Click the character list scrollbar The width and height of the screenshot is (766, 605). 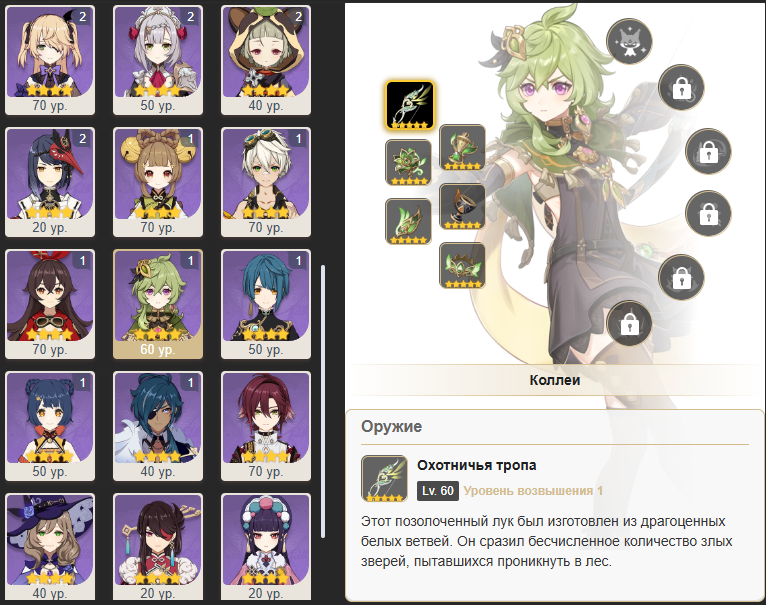click(x=323, y=401)
